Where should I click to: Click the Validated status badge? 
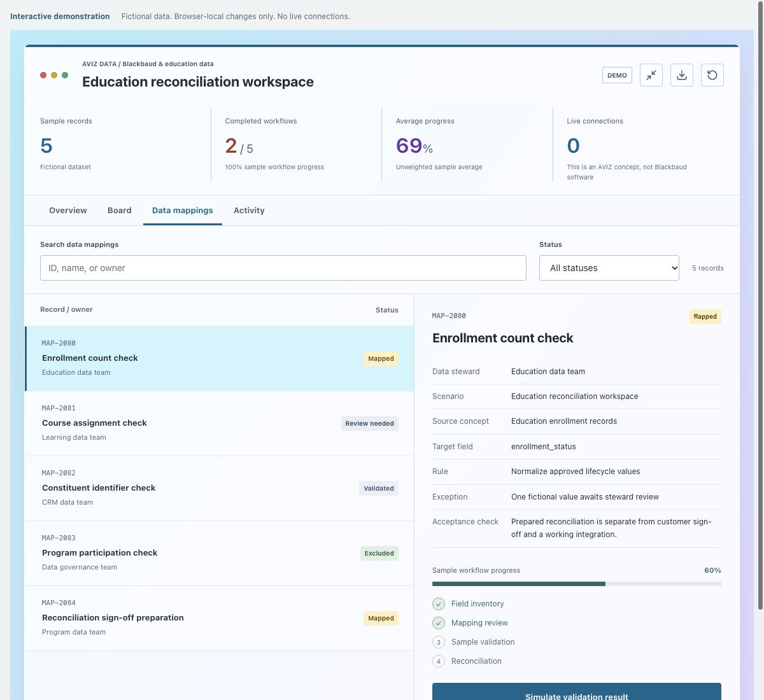[379, 489]
